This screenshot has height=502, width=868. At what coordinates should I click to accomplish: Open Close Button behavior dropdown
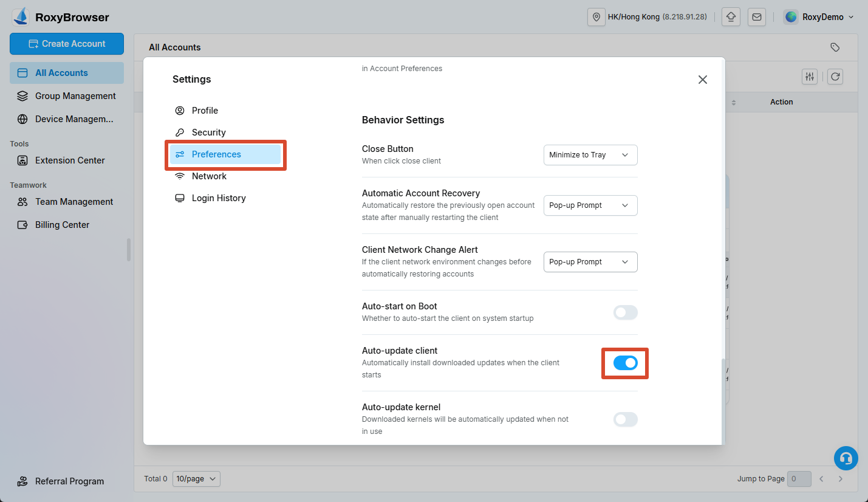tap(590, 155)
